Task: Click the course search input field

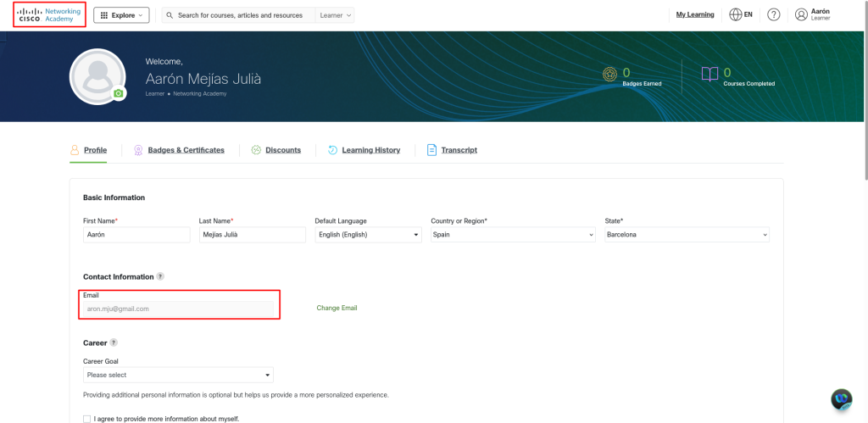Action: point(240,15)
